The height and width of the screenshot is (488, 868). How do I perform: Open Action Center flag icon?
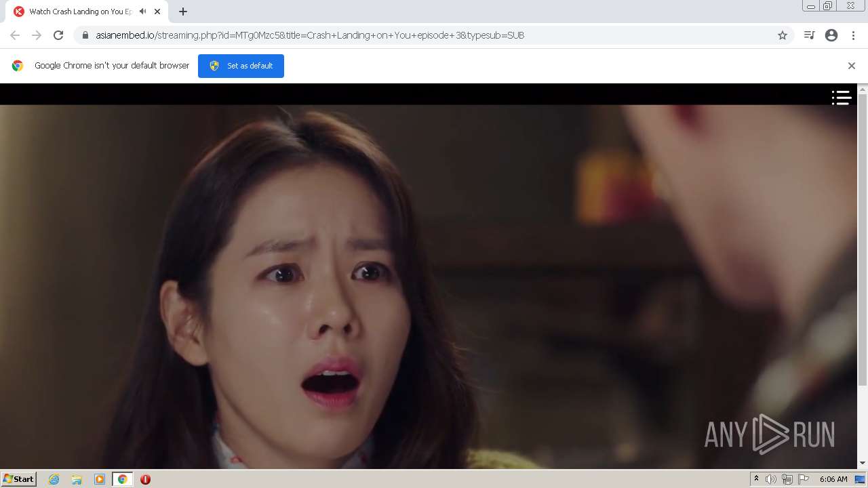pos(804,479)
